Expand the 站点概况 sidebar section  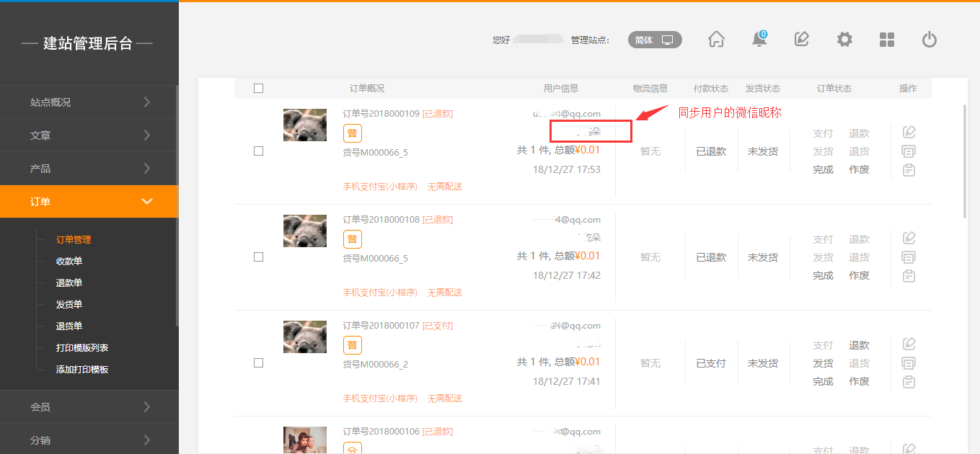[x=89, y=102]
